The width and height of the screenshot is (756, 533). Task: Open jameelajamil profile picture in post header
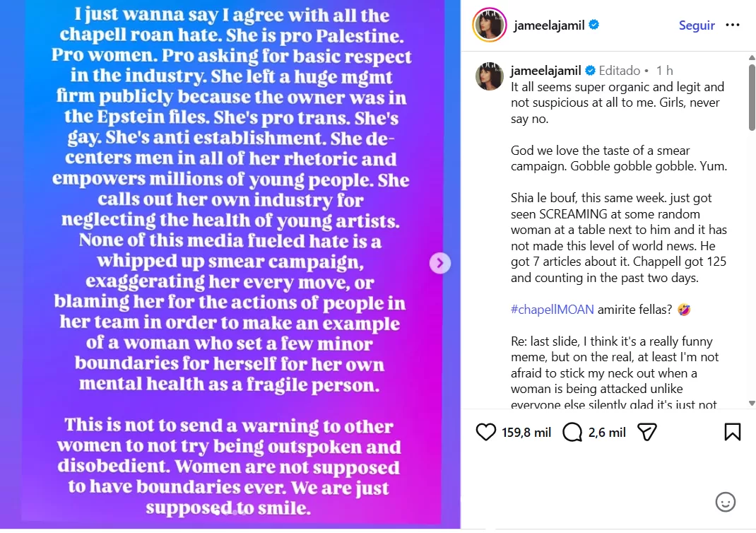489,25
